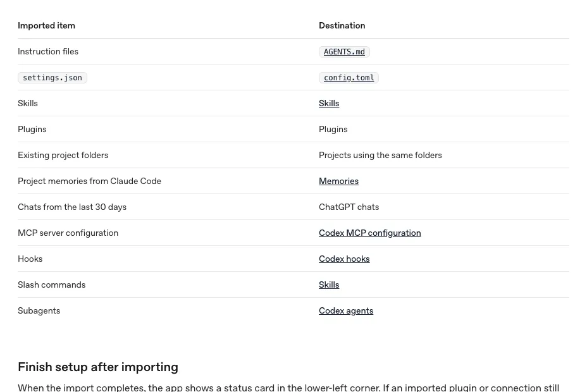Open the Codex hooks link
Screen dimensions: 587x392
[x=344, y=259]
